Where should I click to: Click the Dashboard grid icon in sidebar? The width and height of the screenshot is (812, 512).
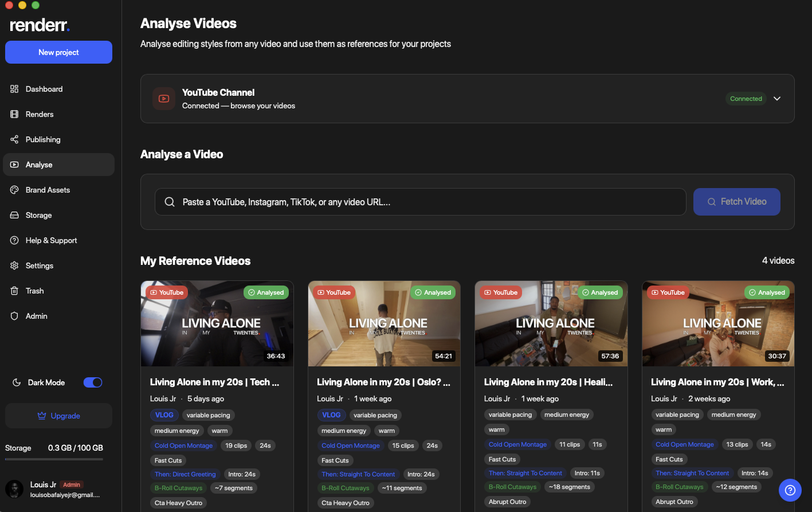14,89
